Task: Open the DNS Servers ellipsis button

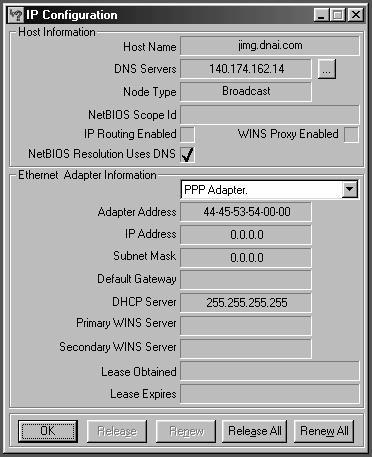Action: (326, 69)
